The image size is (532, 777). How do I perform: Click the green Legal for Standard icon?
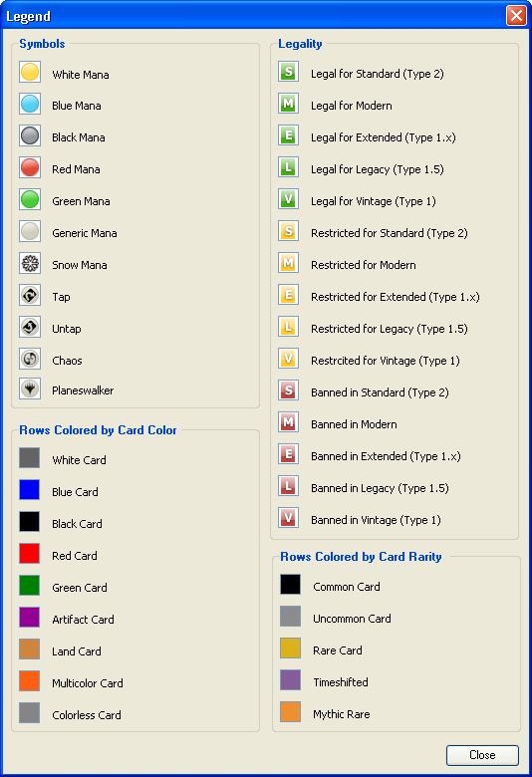click(x=288, y=72)
